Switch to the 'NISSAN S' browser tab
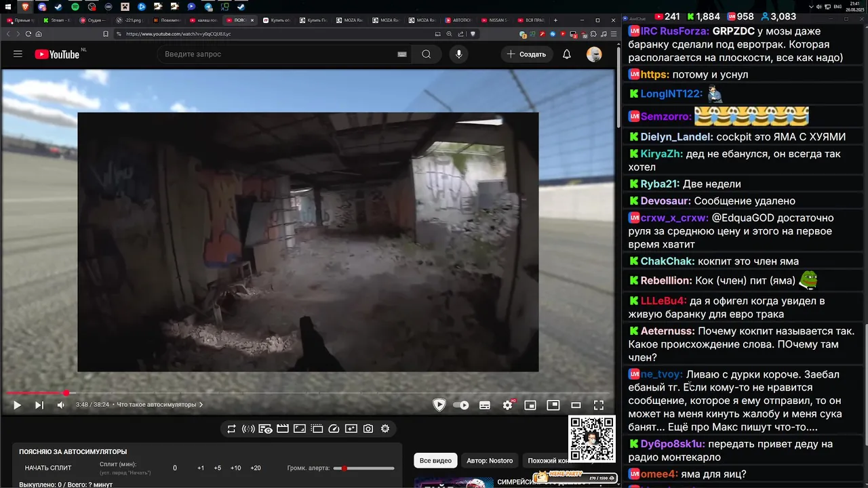868x488 pixels. pos(496,20)
